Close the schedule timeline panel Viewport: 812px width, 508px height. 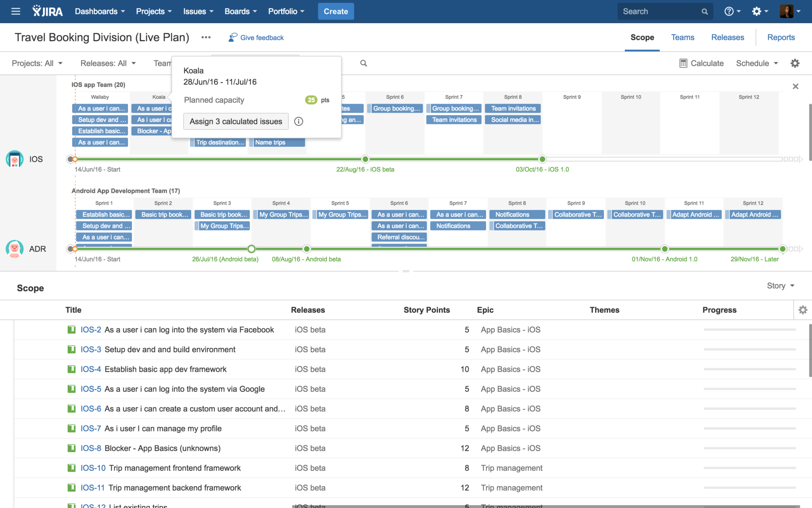point(795,87)
